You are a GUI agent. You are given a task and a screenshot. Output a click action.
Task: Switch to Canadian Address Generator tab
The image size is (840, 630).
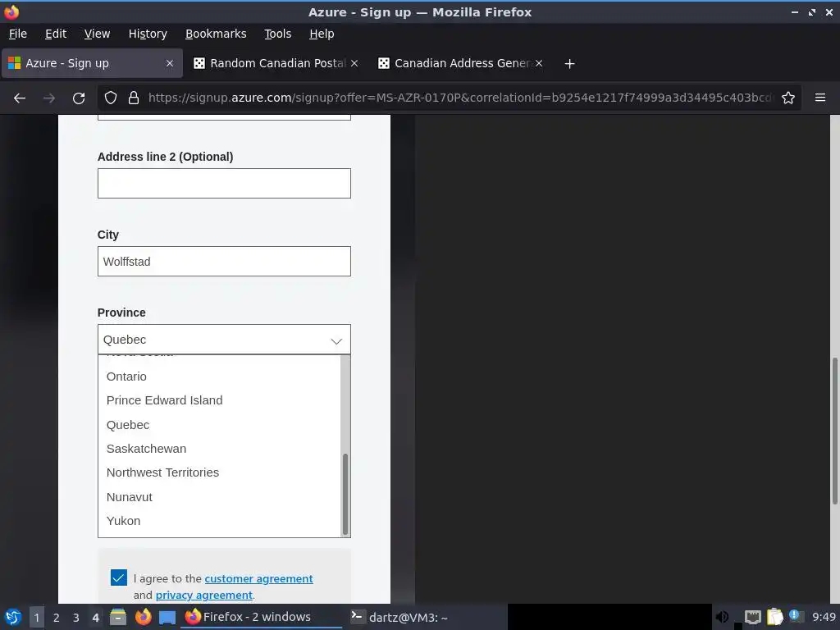tap(460, 63)
